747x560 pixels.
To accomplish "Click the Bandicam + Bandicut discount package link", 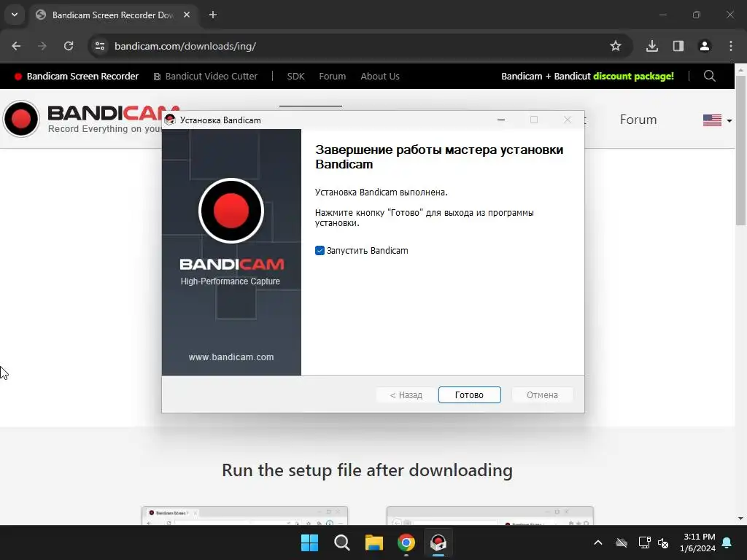I will [x=587, y=76].
